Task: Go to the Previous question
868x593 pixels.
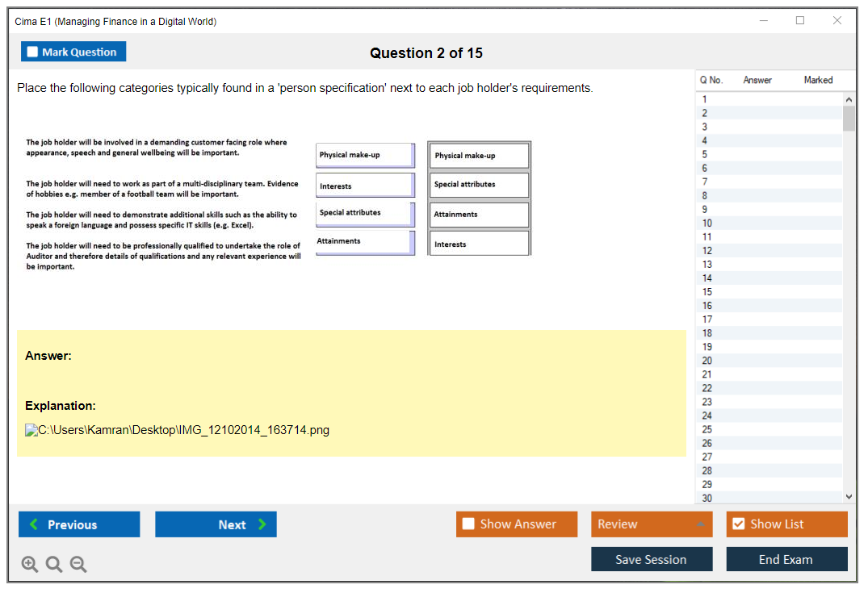Action: [79, 524]
